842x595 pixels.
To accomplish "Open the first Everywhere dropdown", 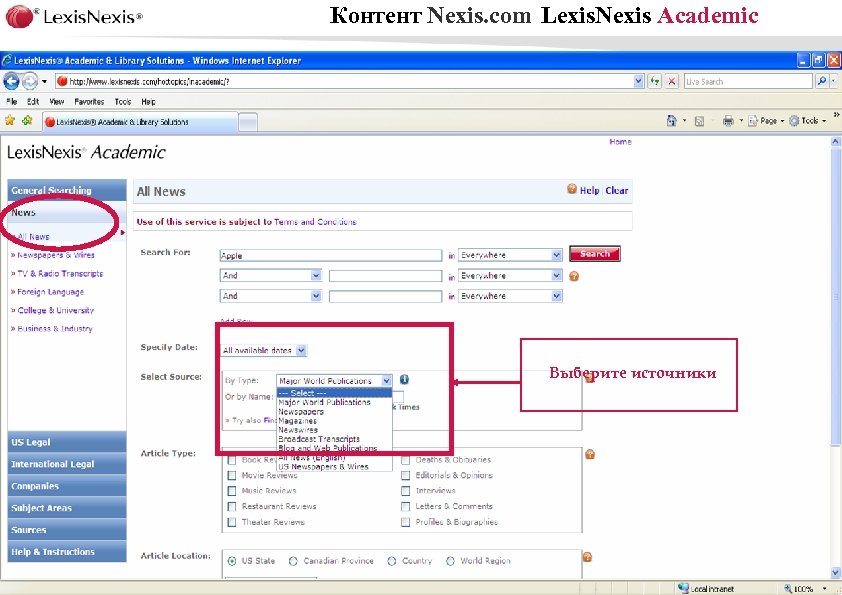I will (510, 254).
